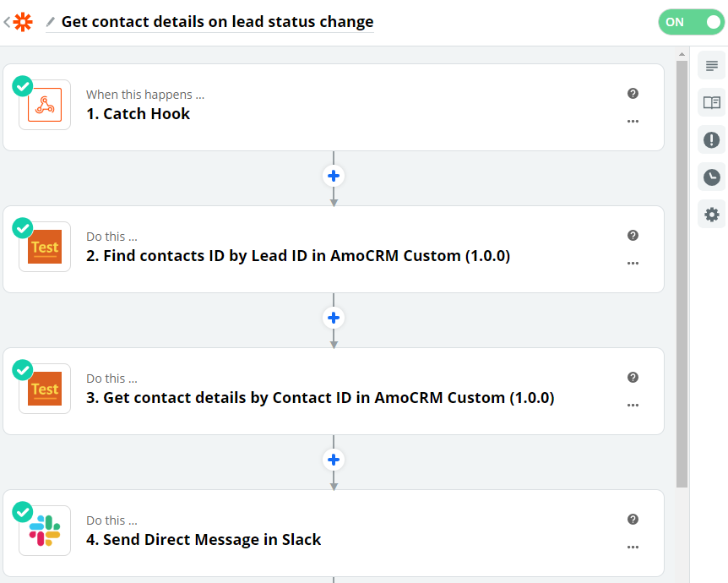Expand three-dot menu for Send Direct Message step
This screenshot has height=583, width=728.
coord(633,548)
